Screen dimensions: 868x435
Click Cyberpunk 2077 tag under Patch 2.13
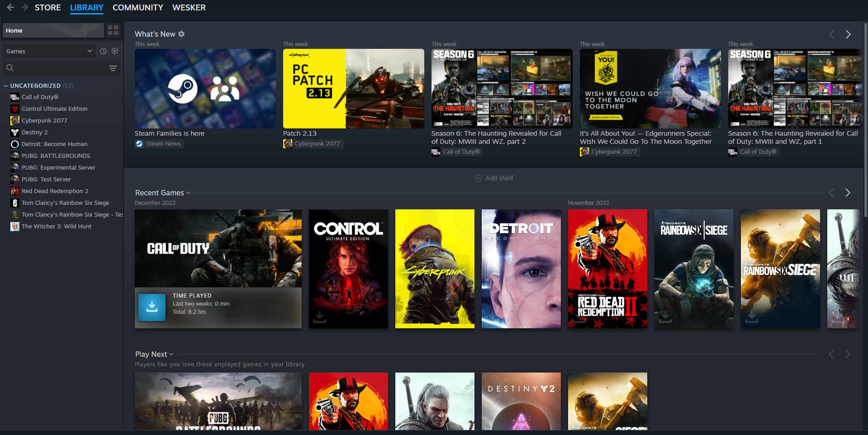(x=313, y=144)
